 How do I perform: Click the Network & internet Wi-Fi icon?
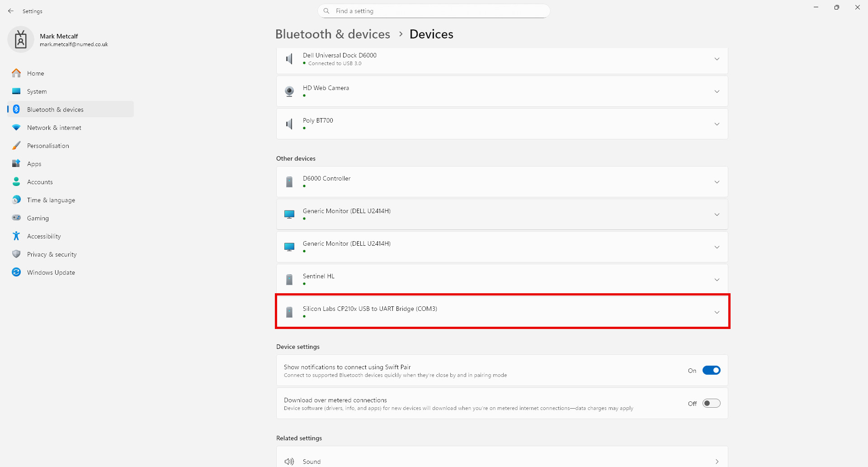16,128
